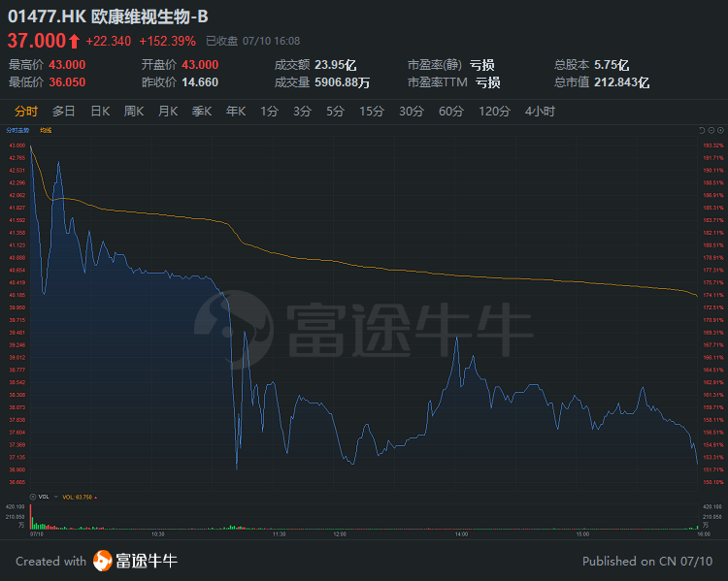The width and height of the screenshot is (728, 581).
Task: Click the 总市值 value 212.843亿
Action: click(x=621, y=82)
